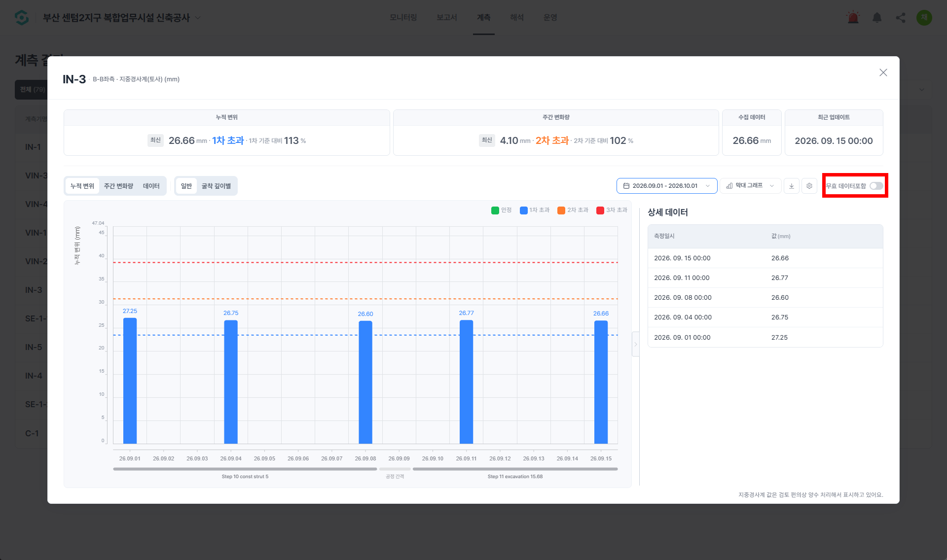Toggle the red 3차 초과 legend item
Viewport: 947px width, 560px height.
coord(612,210)
